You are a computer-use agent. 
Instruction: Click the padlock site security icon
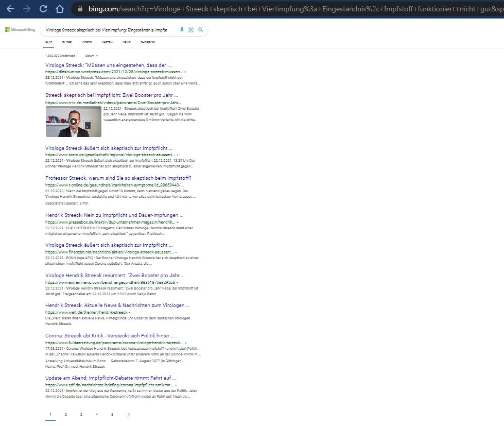click(x=79, y=9)
